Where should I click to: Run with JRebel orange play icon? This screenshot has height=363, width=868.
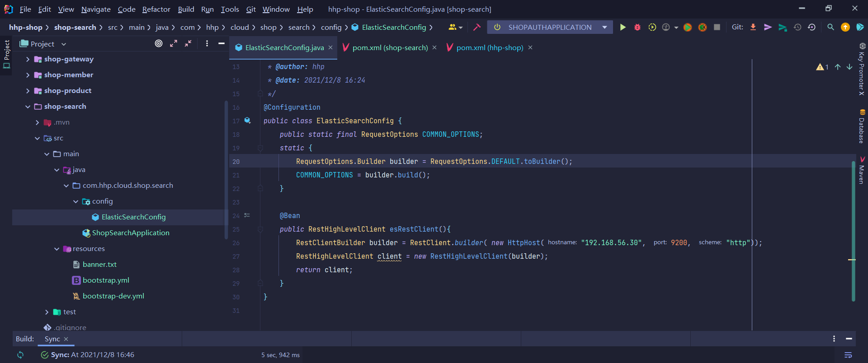(688, 27)
